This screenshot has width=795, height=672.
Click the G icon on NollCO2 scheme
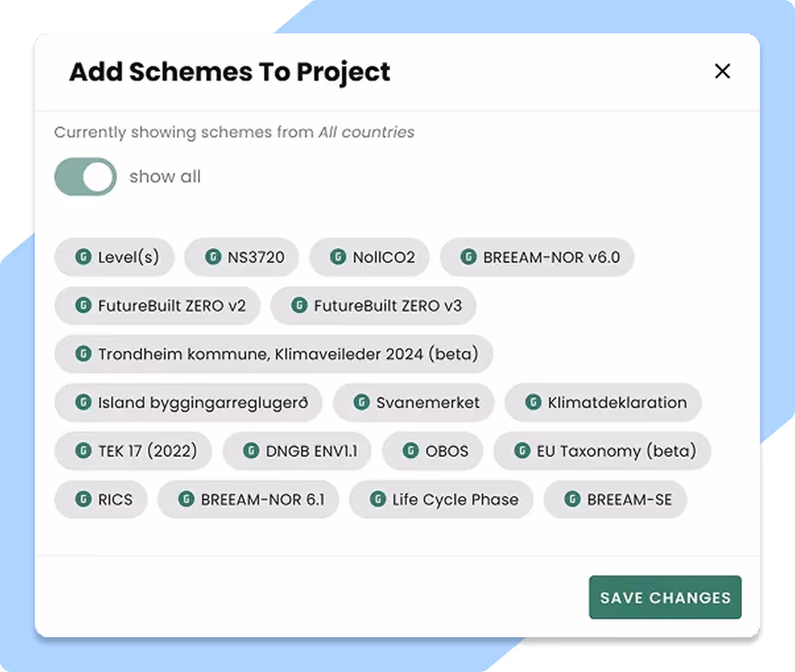pos(338,257)
